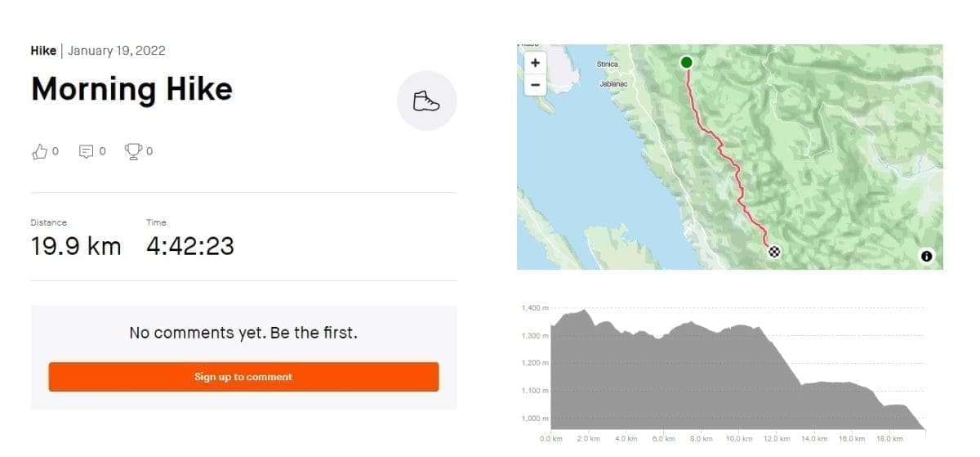Viewport: 980px width, 457px height.
Task: Click the Morning Hike title
Action: click(131, 88)
